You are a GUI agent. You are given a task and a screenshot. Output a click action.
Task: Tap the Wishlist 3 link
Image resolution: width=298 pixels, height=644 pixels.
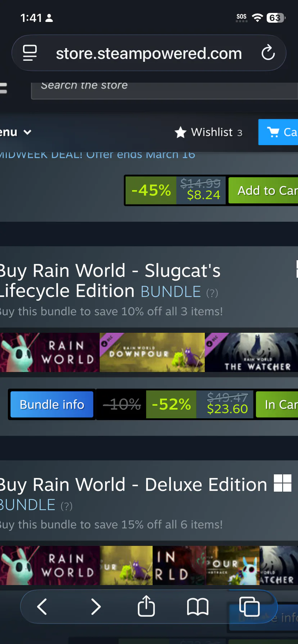[x=208, y=132]
